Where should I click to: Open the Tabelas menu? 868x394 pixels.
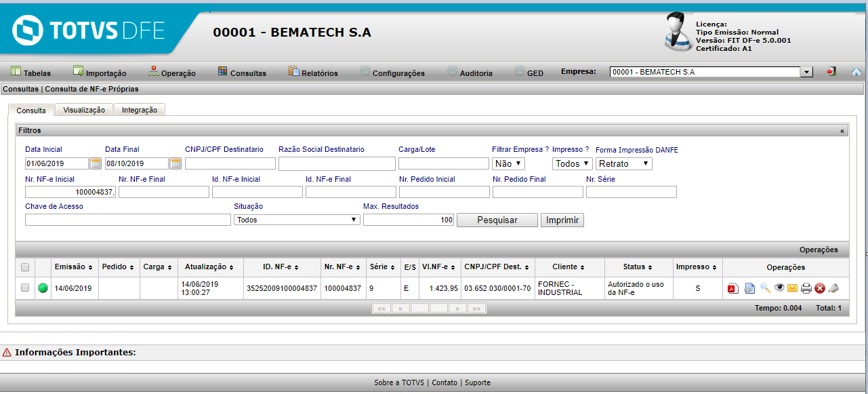(31, 73)
